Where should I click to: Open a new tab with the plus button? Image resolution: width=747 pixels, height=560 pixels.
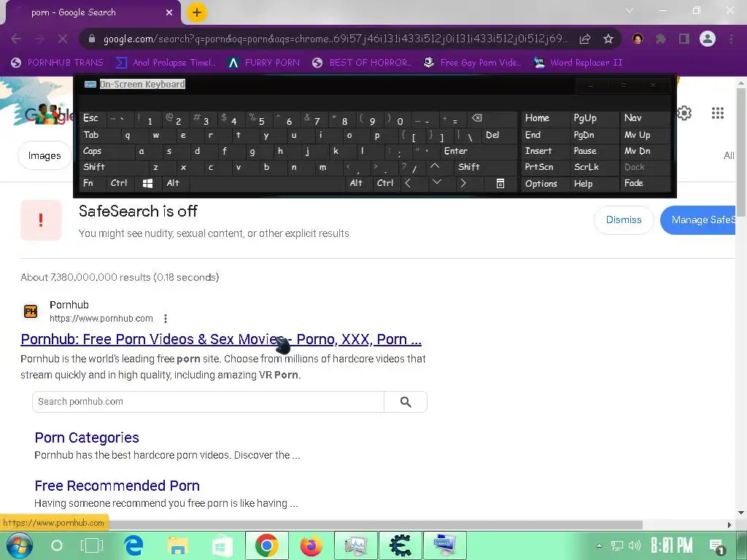197,12
